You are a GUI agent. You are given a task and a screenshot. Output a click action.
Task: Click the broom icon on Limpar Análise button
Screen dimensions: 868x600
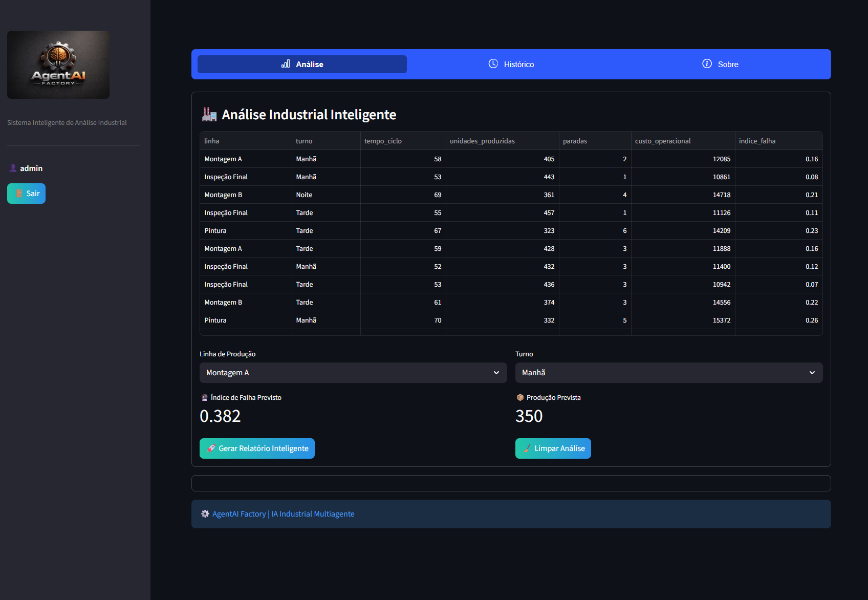pos(527,448)
